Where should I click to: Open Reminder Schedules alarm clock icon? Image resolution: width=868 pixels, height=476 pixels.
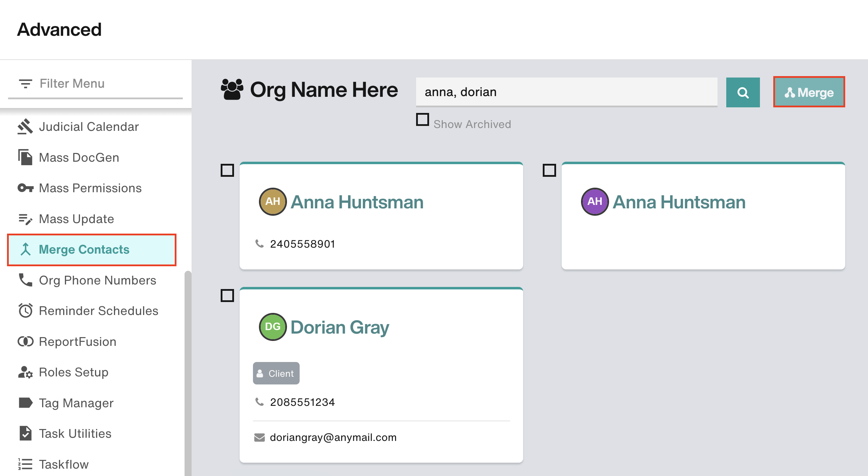coord(25,310)
